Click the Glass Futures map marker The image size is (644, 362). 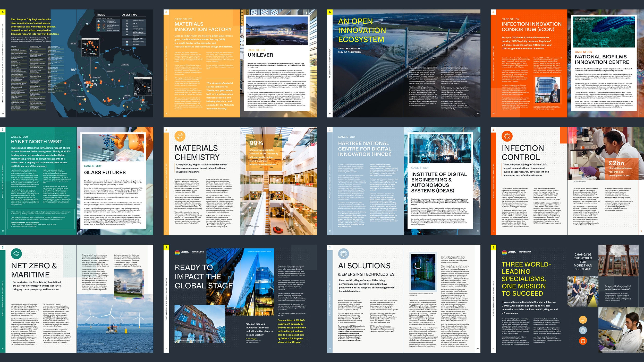[x=129, y=74]
